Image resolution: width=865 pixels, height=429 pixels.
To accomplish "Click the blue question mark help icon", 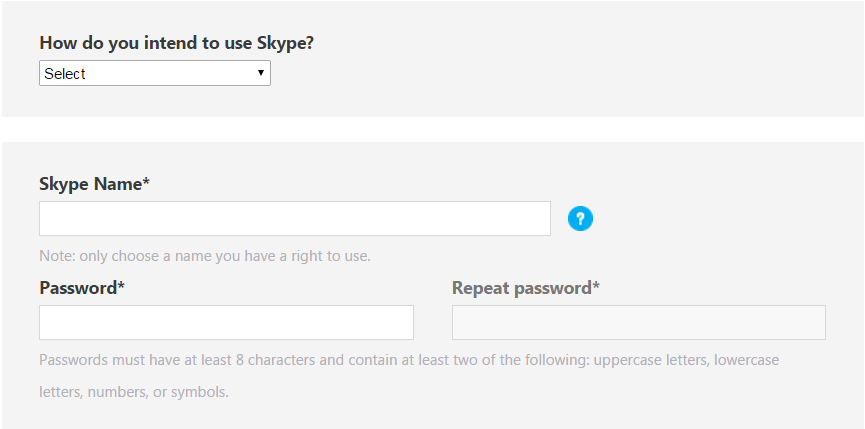I will click(580, 218).
